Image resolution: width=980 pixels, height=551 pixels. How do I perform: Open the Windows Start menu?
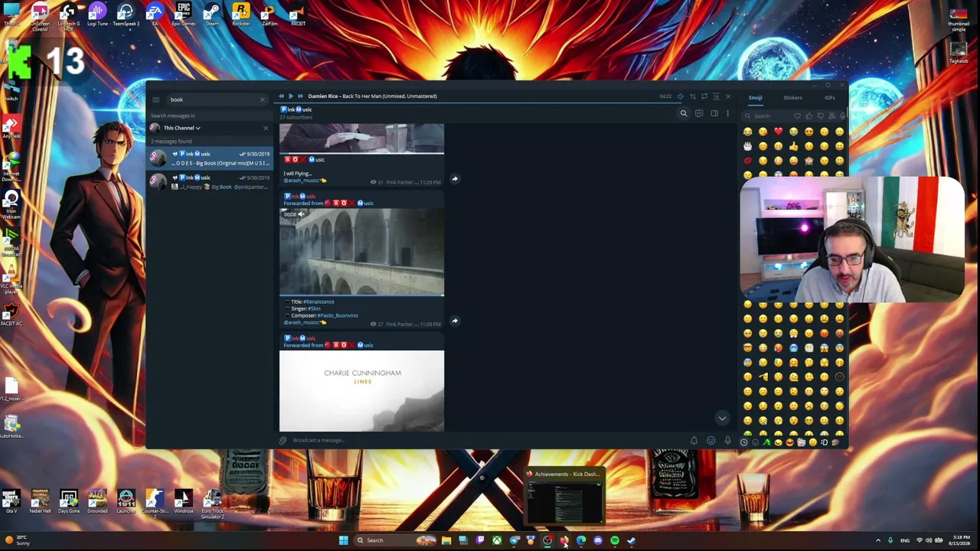(343, 540)
